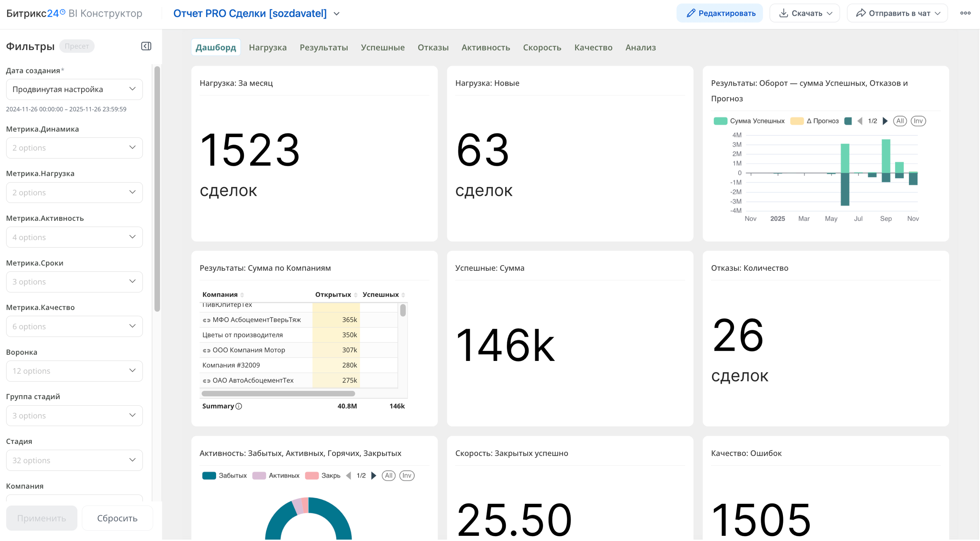Open report title dropdown chevron

coord(336,14)
